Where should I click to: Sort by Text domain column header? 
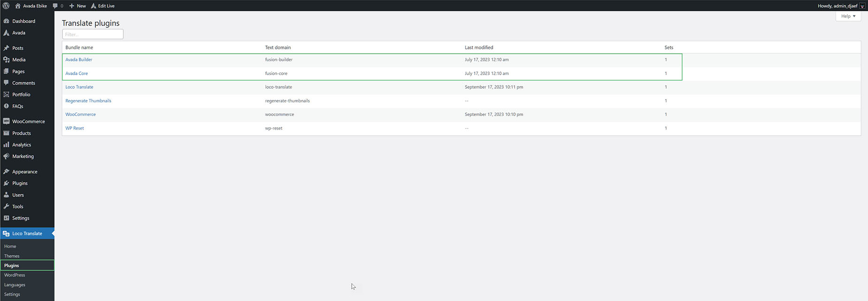pos(278,47)
